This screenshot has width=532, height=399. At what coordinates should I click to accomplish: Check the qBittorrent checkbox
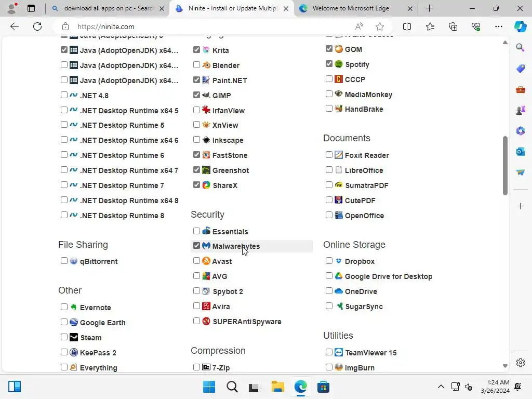point(64,261)
